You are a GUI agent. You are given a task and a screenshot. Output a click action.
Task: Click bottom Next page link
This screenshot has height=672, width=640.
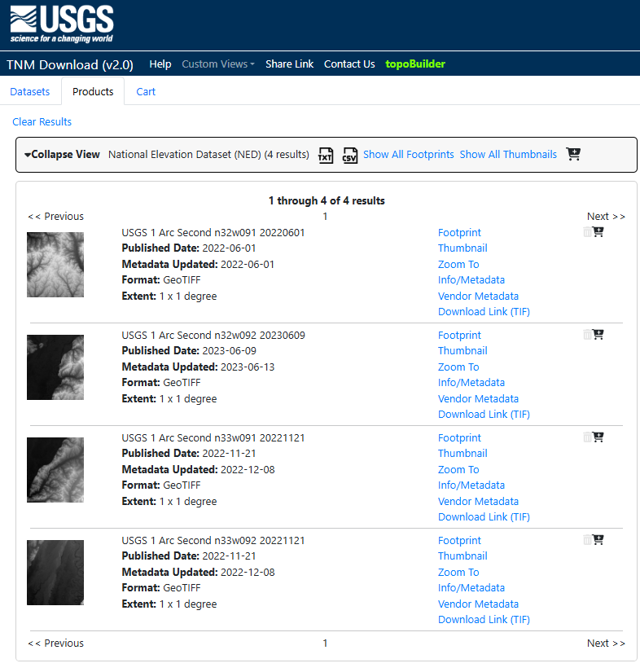[606, 643]
